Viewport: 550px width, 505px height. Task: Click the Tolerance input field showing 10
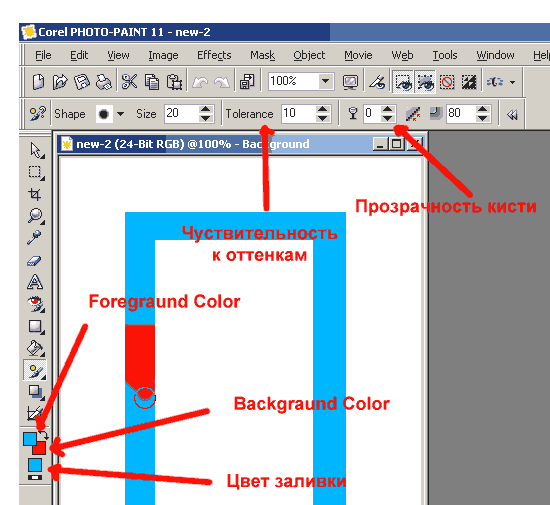[299, 113]
